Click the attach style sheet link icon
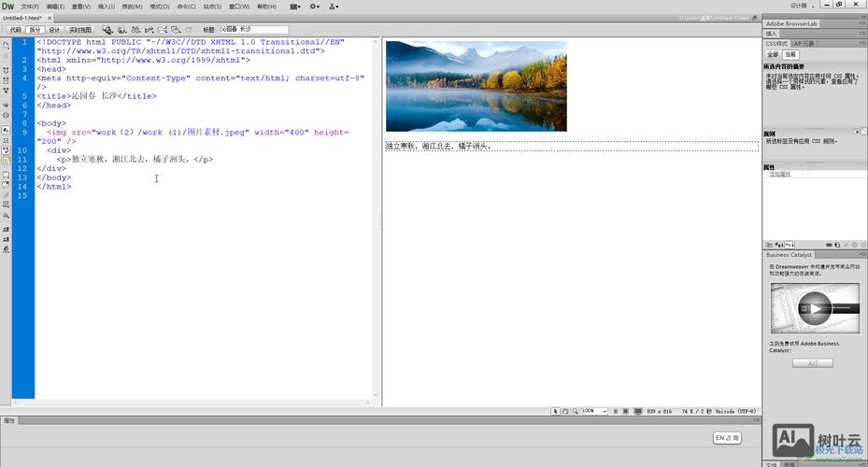Viewport: 868px width, 467px height. click(829, 245)
